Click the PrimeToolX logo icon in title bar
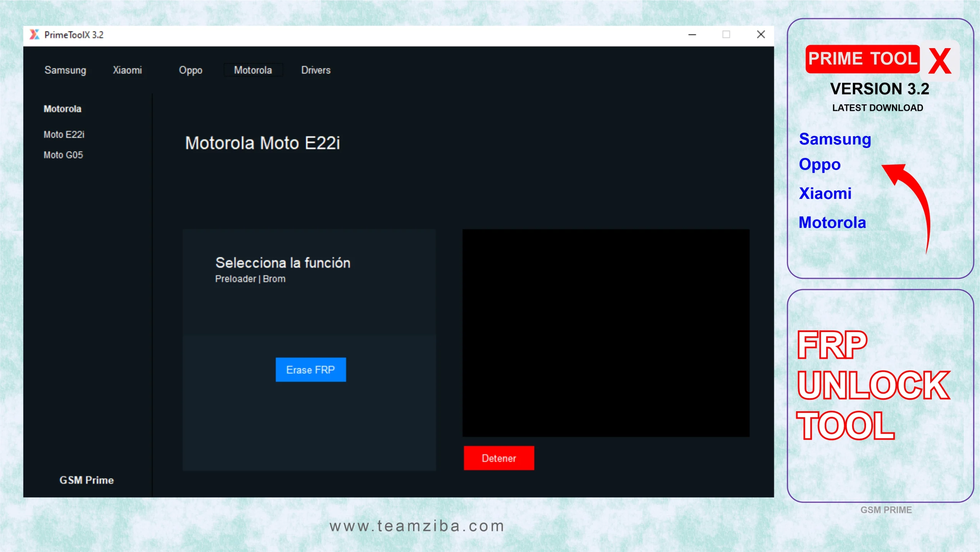The width and height of the screenshot is (980, 552). (x=34, y=35)
